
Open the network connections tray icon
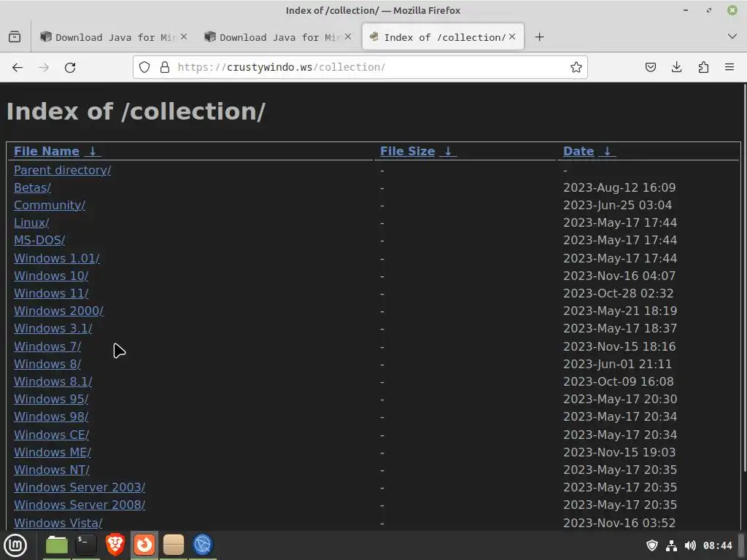coord(671,545)
